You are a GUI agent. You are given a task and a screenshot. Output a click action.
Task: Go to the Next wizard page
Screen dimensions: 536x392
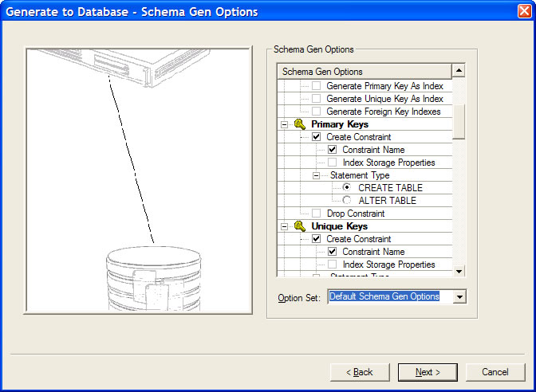[428, 372]
